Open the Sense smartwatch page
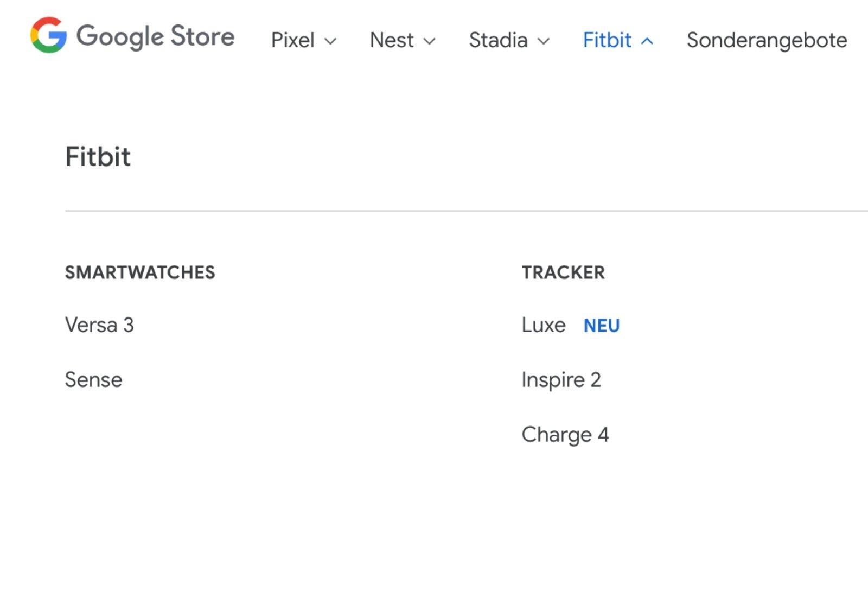The image size is (868, 597). (x=93, y=380)
